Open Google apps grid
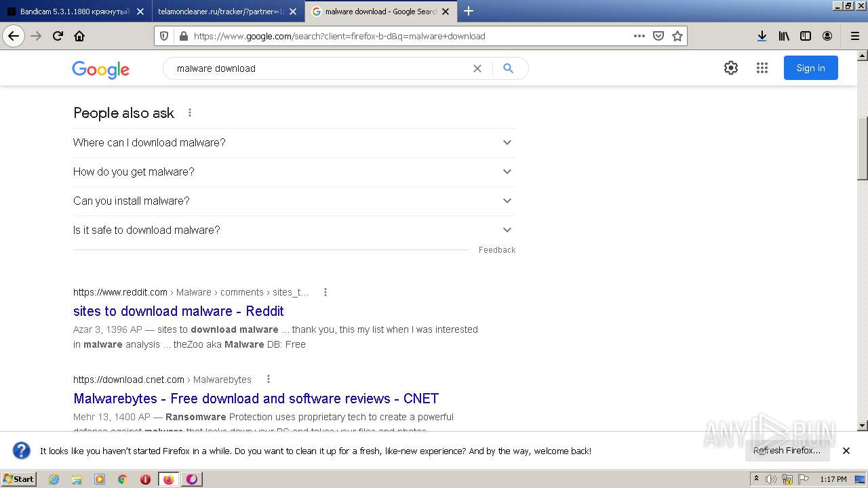This screenshot has width=868, height=488. click(x=762, y=68)
